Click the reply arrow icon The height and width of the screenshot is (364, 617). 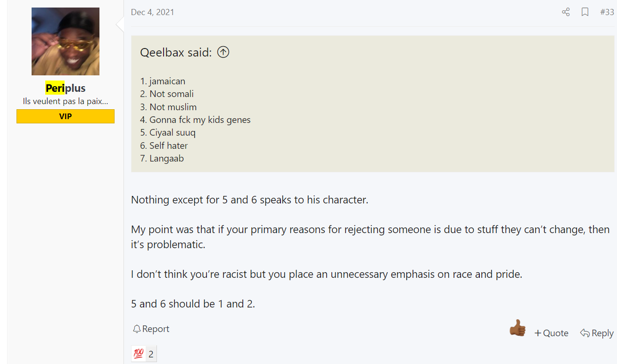[585, 333]
